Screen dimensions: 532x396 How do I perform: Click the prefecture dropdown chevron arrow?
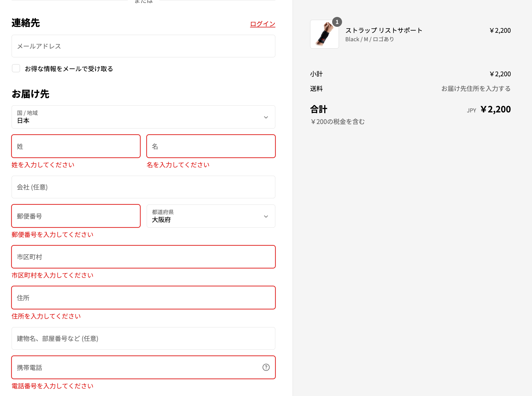(x=266, y=216)
